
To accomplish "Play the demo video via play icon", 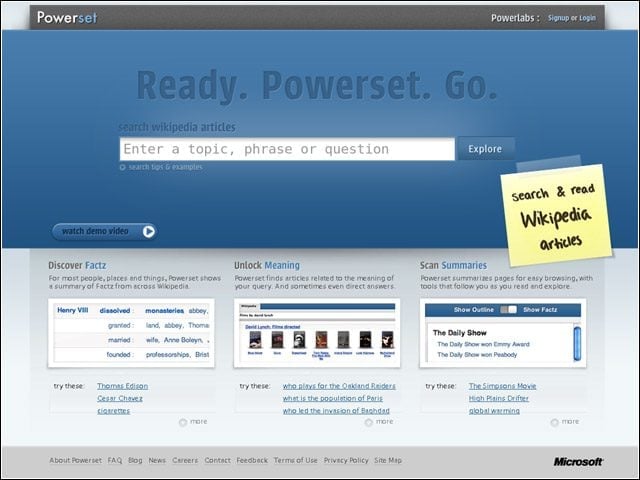I will pyautogui.click(x=149, y=231).
